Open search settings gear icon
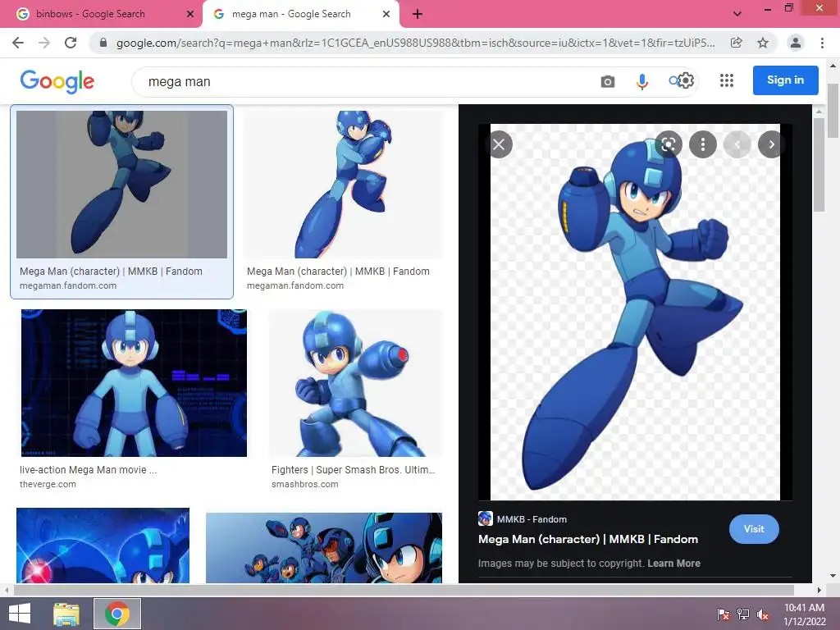Image resolution: width=840 pixels, height=630 pixels. (686, 81)
